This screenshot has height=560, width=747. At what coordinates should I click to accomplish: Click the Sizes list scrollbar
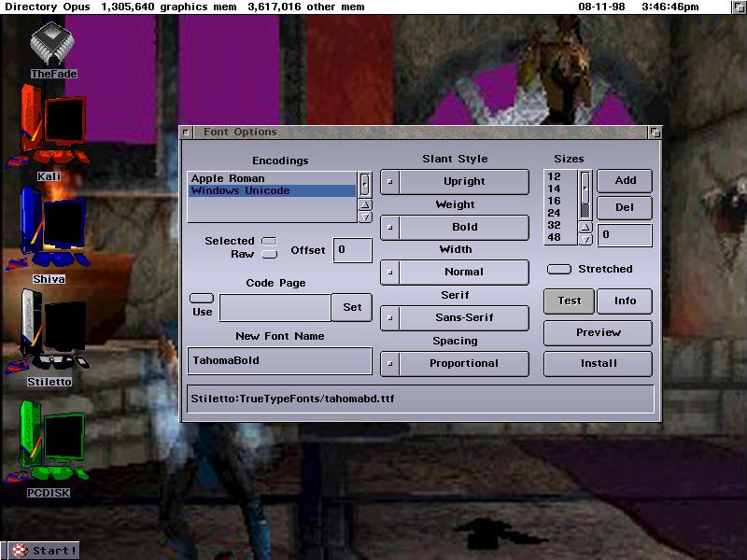[x=585, y=195]
